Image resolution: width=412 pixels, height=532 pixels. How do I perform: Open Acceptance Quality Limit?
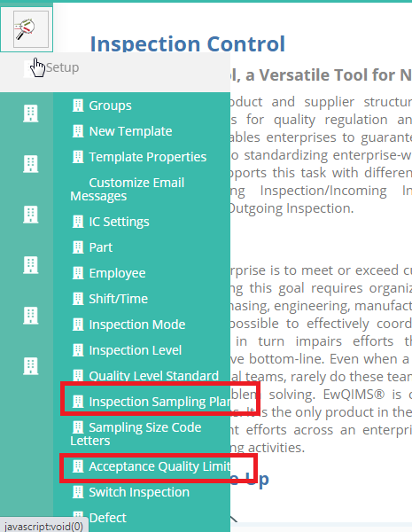159,466
